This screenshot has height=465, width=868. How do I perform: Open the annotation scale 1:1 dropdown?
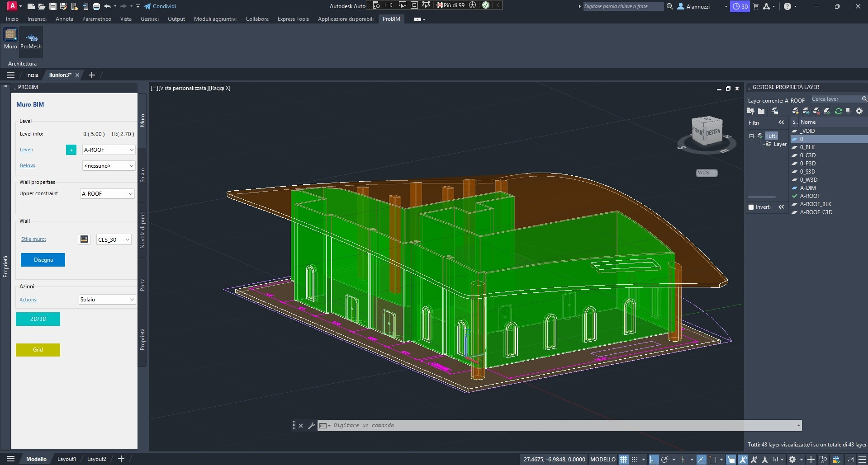(778, 459)
